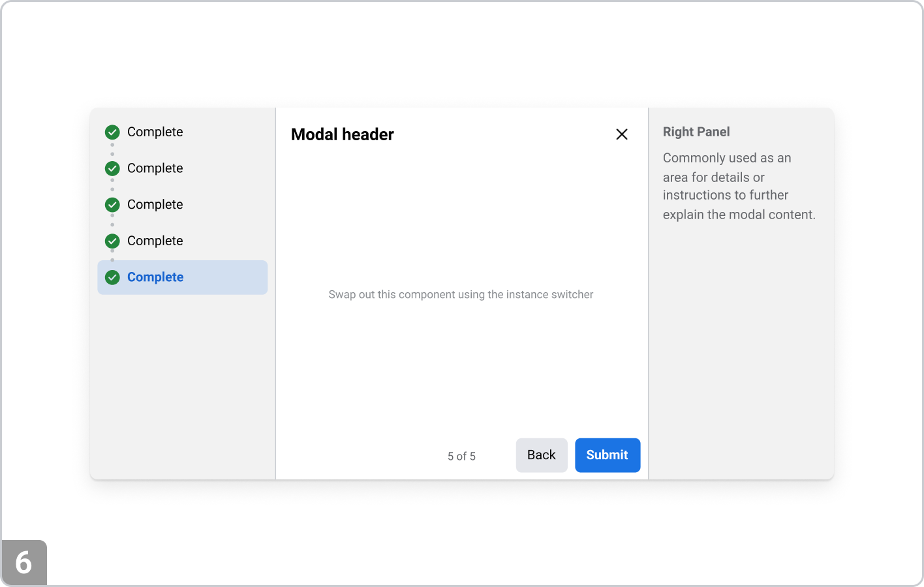Click the right panel description paragraph
Viewport: 924px width, 587px height.
point(739,187)
